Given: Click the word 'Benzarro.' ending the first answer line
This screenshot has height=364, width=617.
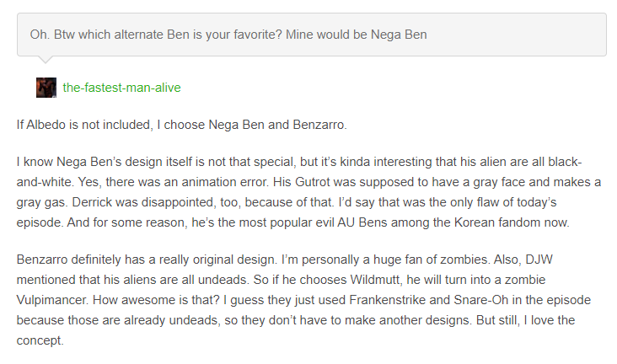Looking at the screenshot, I should pos(319,125).
